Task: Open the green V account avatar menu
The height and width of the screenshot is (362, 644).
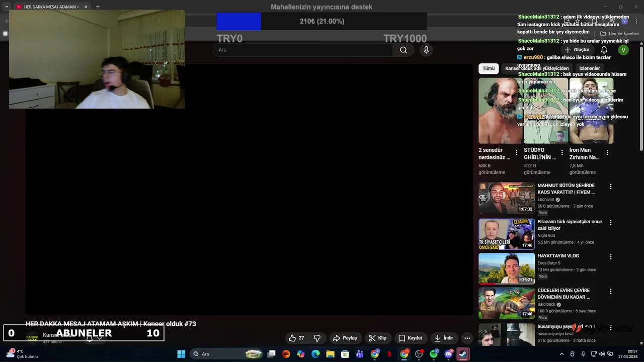Action: (623, 50)
